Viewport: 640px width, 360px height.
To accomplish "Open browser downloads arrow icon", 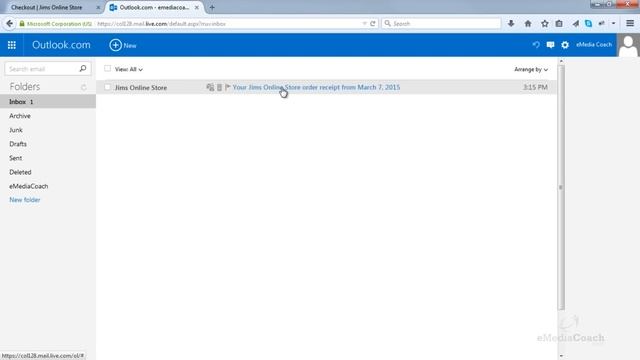I will 511,24.
